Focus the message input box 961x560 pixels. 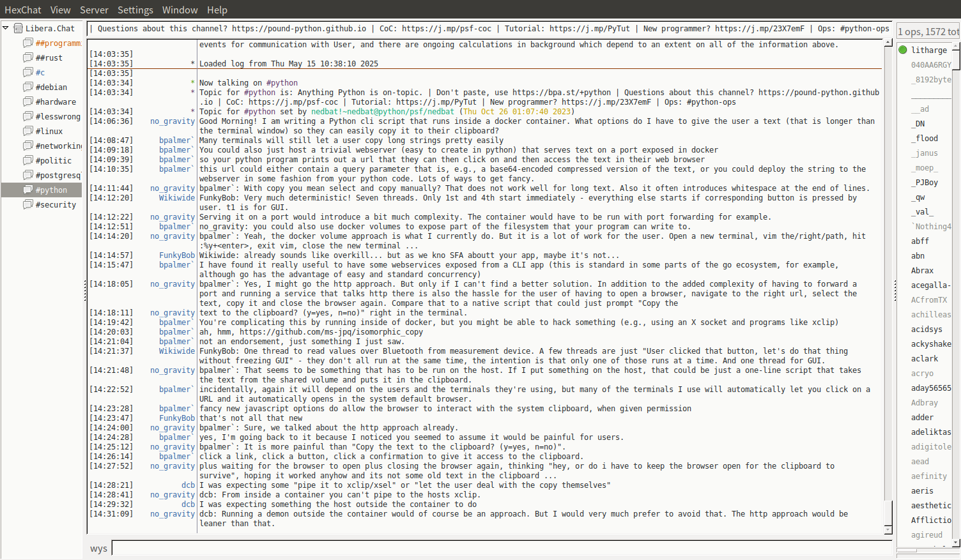(x=502, y=549)
